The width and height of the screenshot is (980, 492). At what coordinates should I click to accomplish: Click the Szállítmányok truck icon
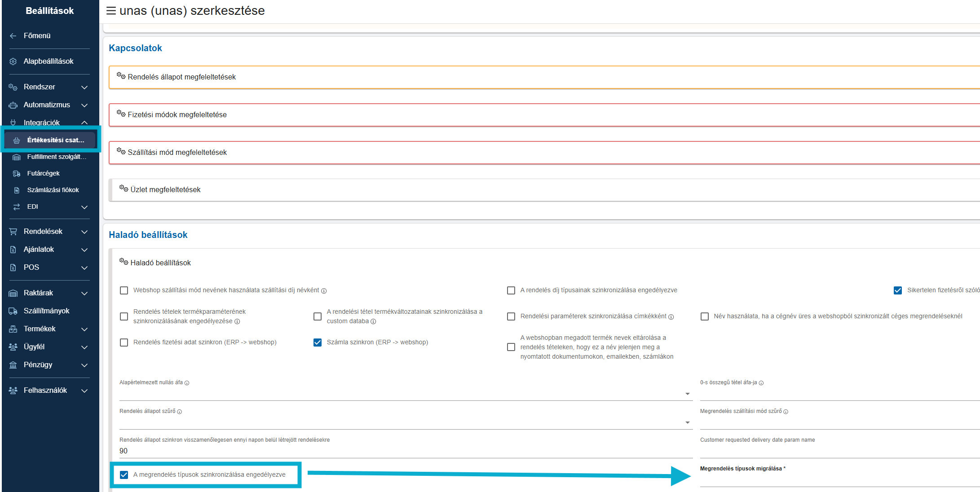click(13, 311)
